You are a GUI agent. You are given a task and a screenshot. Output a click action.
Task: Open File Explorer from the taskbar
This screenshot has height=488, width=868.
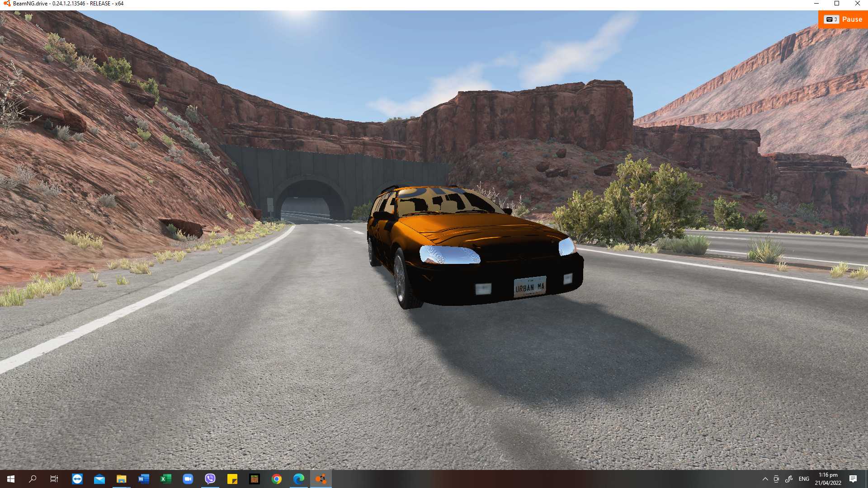click(122, 479)
